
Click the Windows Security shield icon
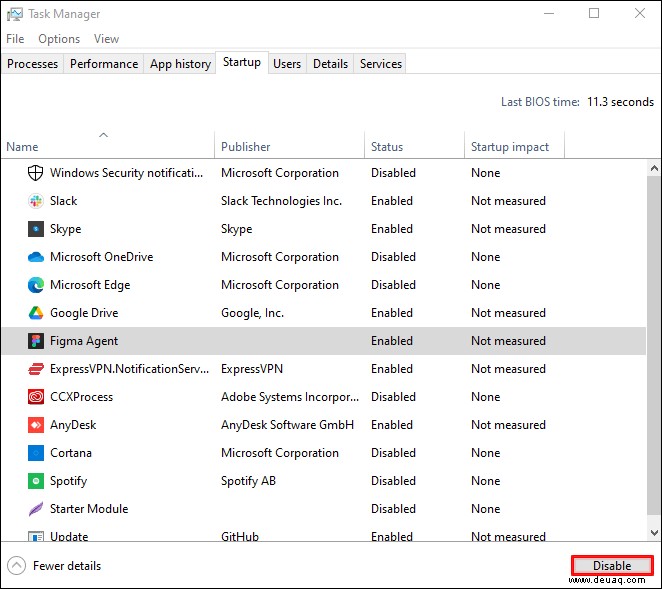[x=35, y=173]
